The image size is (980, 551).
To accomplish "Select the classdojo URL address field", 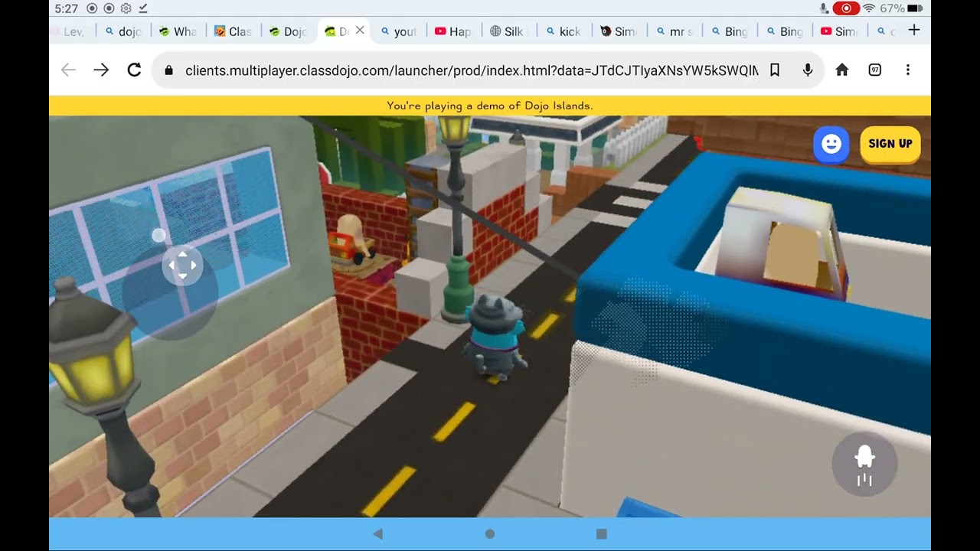I will tap(472, 70).
